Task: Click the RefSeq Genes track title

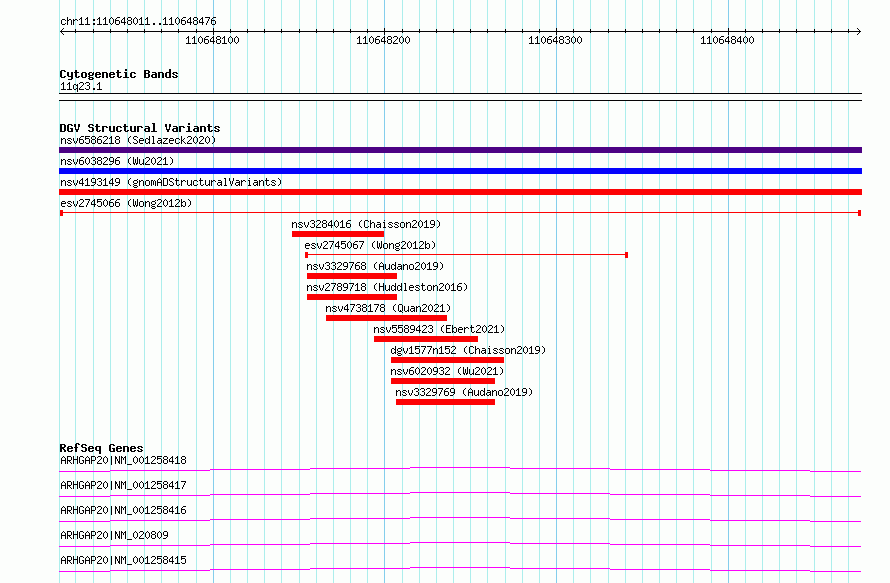Action: [x=101, y=448]
